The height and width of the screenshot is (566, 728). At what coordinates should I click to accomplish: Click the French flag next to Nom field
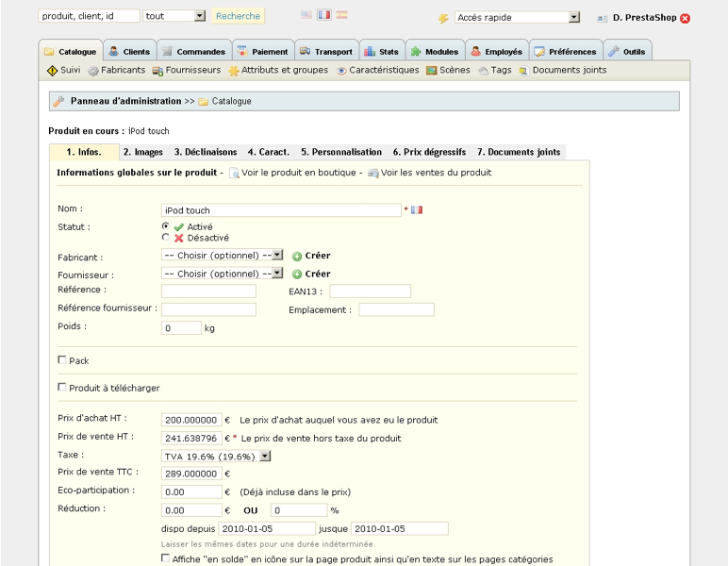click(417, 209)
